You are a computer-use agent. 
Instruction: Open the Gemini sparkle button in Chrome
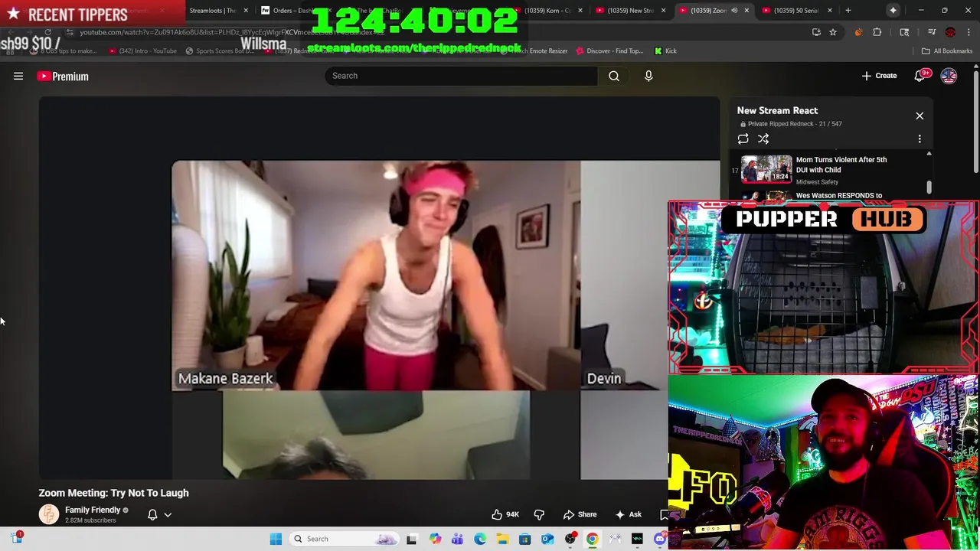click(893, 11)
